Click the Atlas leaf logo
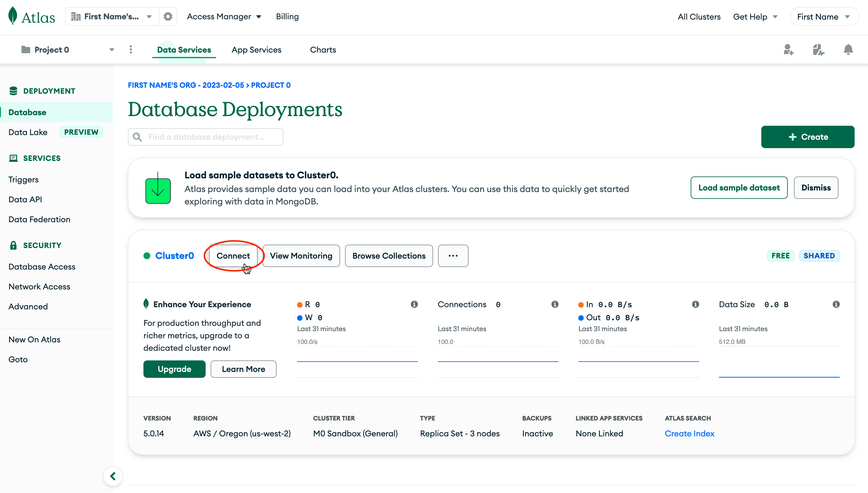The image size is (868, 493). pyautogui.click(x=13, y=16)
